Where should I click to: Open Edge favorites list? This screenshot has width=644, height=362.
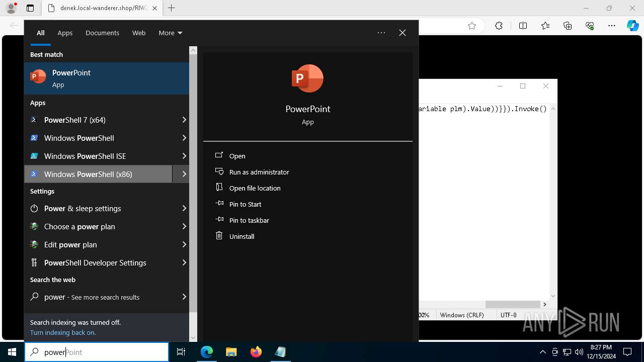pos(545,26)
